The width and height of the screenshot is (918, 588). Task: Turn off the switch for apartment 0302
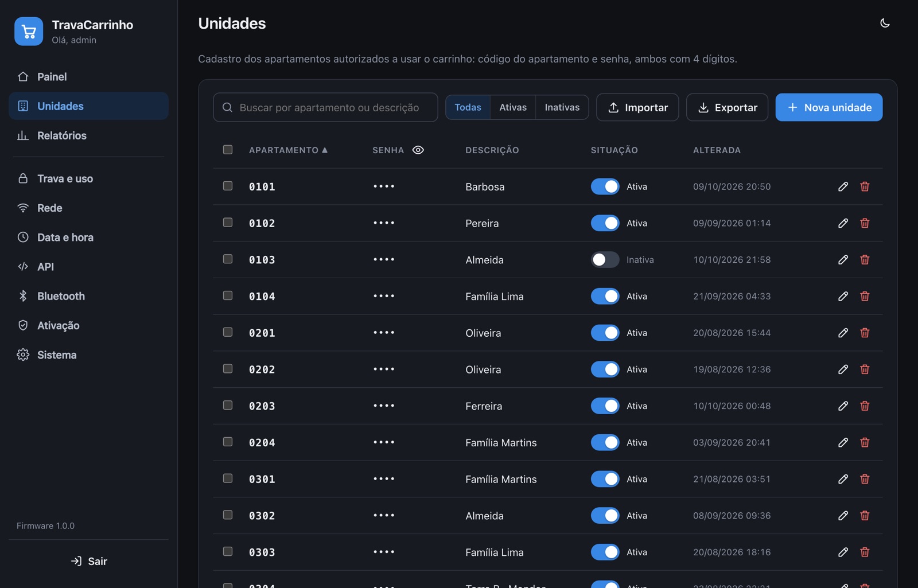(605, 516)
